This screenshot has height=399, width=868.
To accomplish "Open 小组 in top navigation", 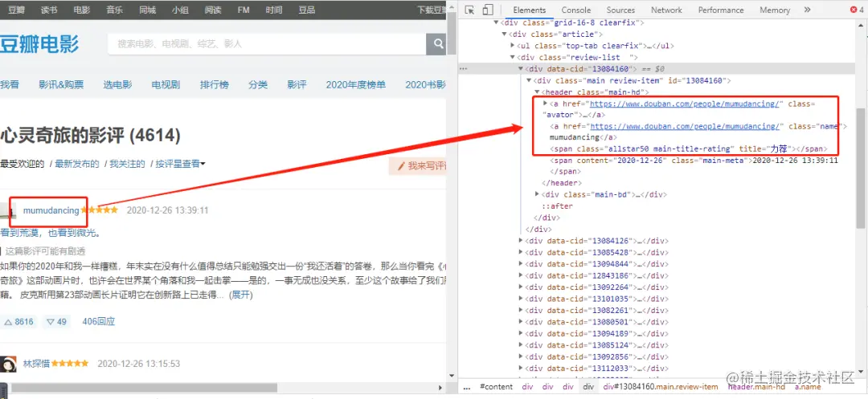I will [x=180, y=10].
